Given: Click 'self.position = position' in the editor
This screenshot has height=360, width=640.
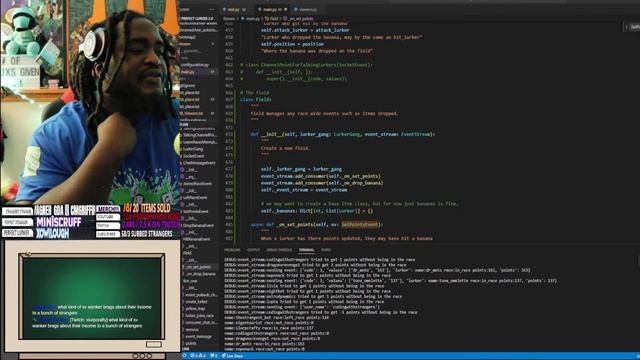Looking at the screenshot, I should click(x=292, y=44).
